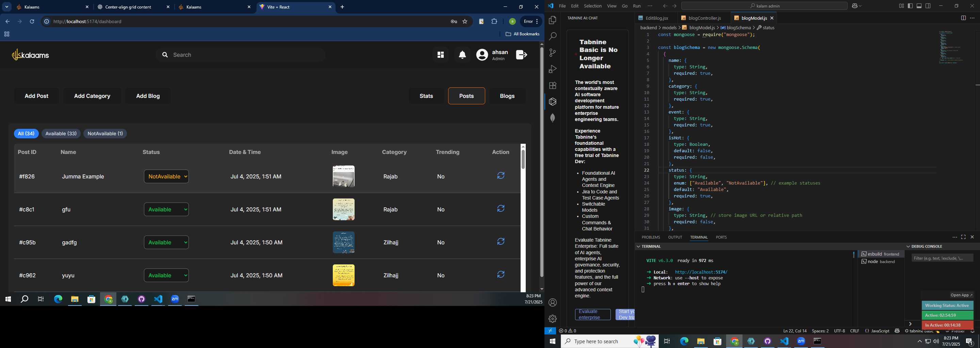This screenshot has width=980, height=348.
Task: Open VS Code Explorer icon in activity bar
Action: tap(552, 20)
